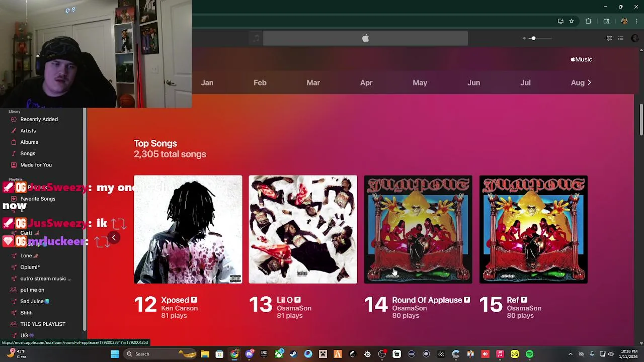Image resolution: width=644 pixels, height=362 pixels.
Task: Open the Xposed song title
Action: tap(175, 300)
